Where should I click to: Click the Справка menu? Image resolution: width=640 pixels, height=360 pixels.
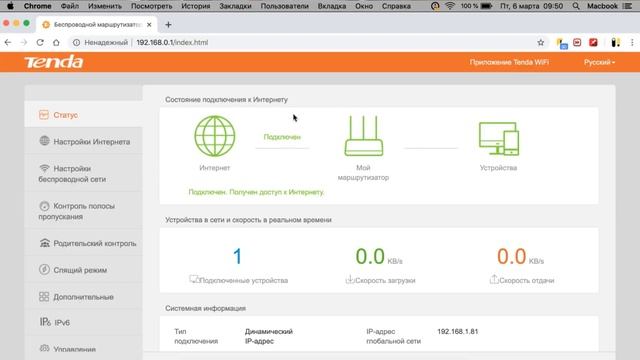(396, 6)
